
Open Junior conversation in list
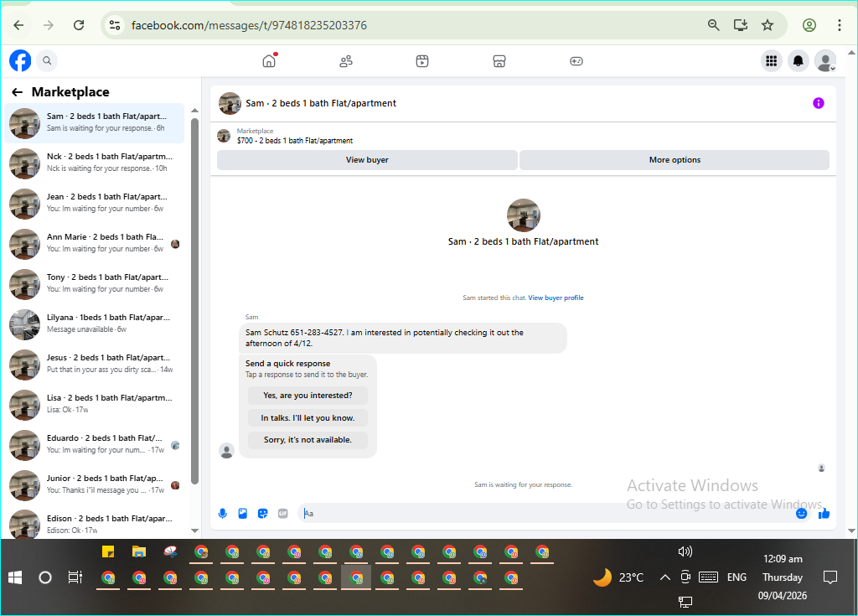click(94, 485)
